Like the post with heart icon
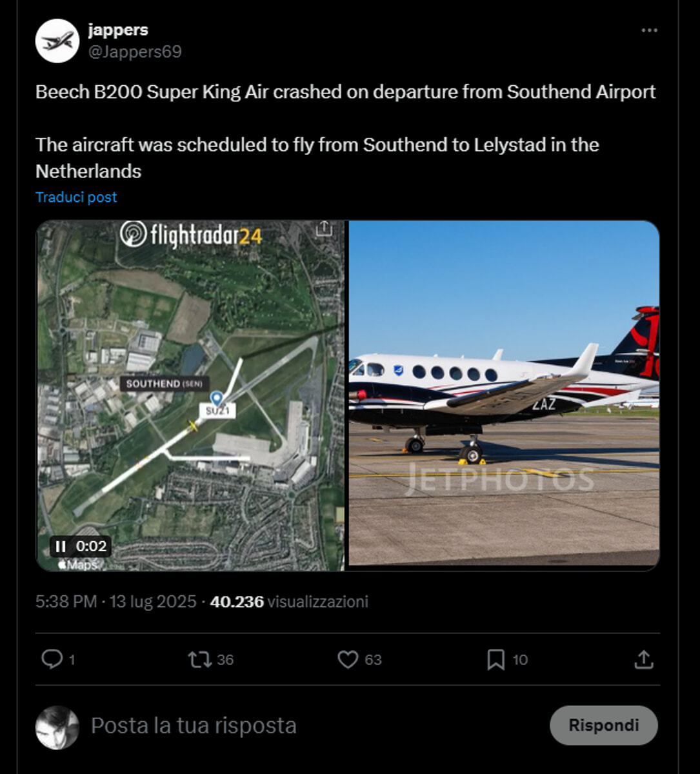The height and width of the screenshot is (774, 700). (348, 659)
